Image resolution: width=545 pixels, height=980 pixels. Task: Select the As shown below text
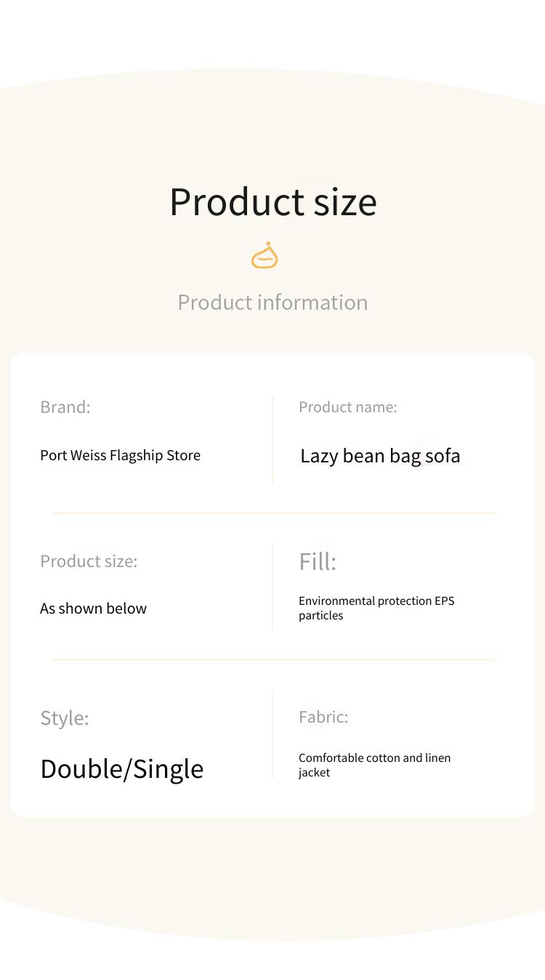point(94,609)
